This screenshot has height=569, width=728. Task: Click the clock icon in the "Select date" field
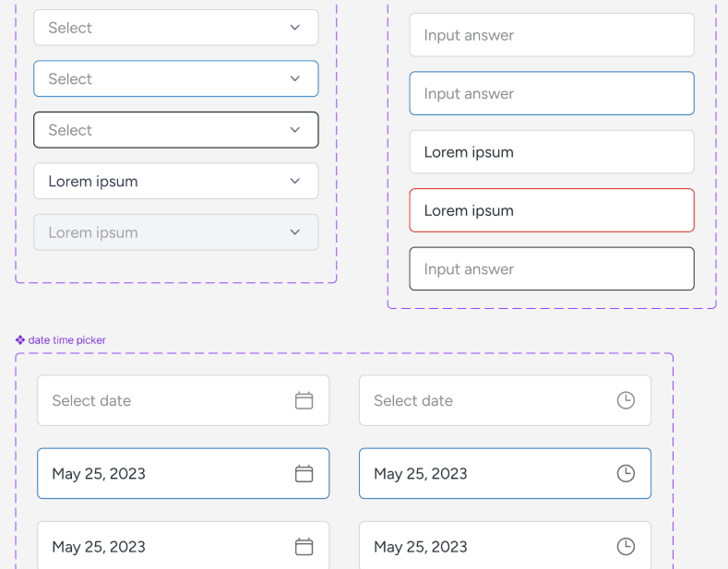tap(626, 400)
